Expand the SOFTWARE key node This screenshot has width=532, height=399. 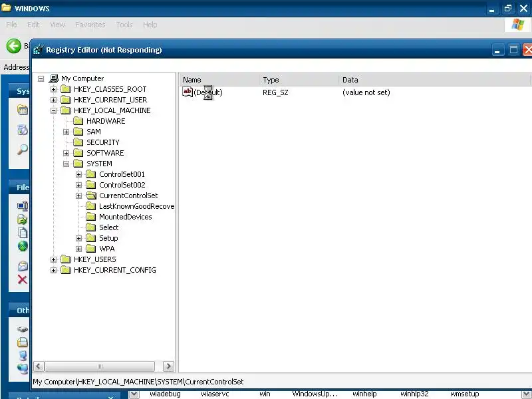point(66,153)
